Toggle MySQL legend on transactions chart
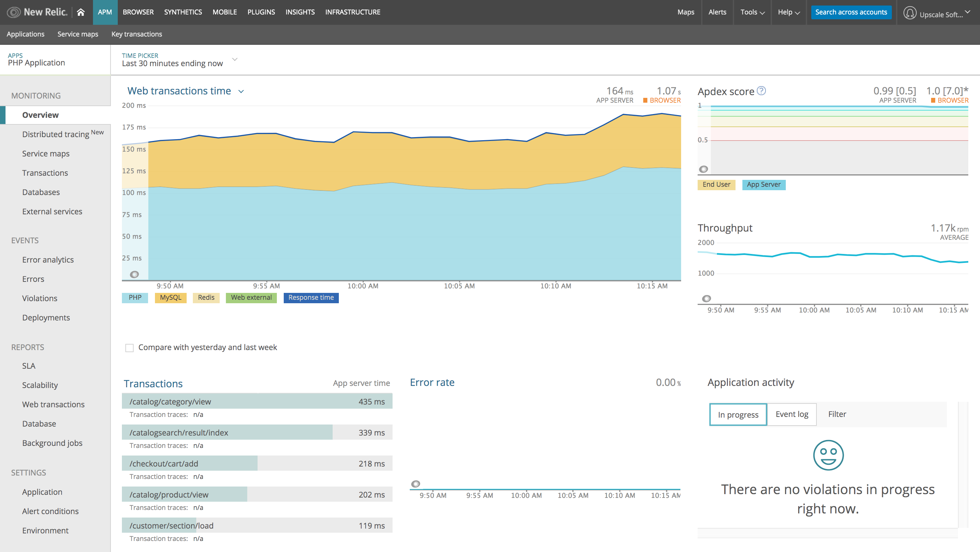Viewport: 980px width, 552px height. 170,298
